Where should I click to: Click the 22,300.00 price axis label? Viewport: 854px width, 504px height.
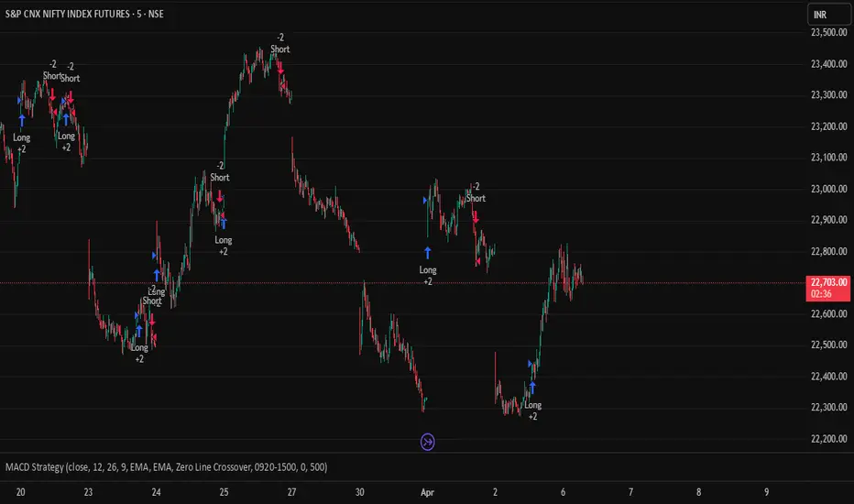click(829, 407)
